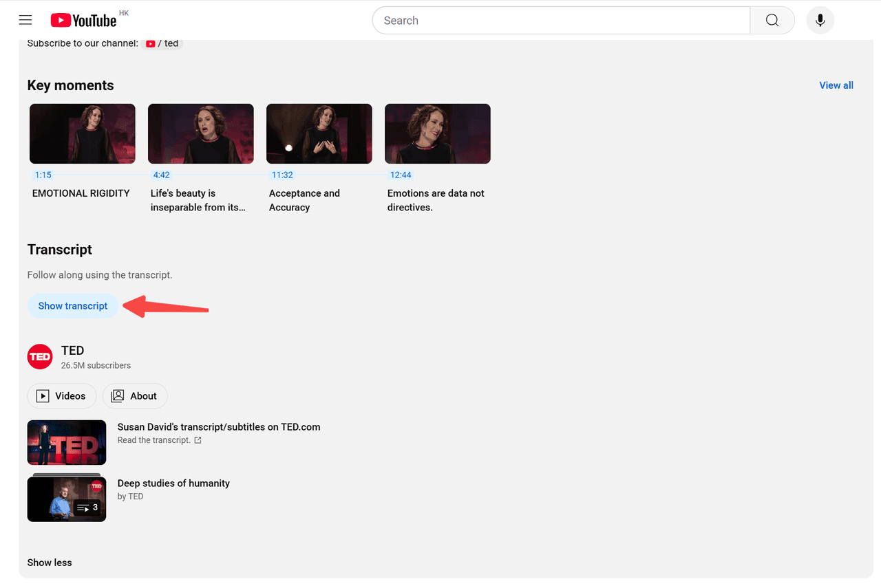This screenshot has height=588, width=881.
Task: Go to YouTube home via logo
Action: pyautogui.click(x=84, y=21)
